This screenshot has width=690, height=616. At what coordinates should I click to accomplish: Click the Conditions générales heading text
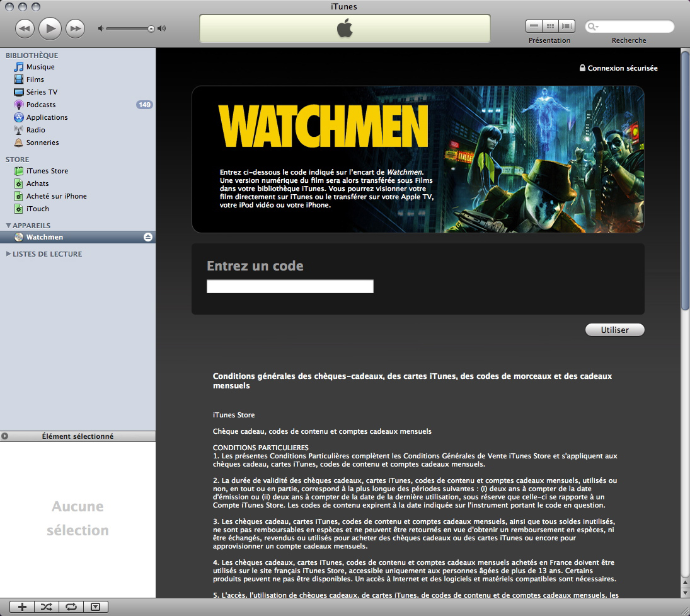point(412,381)
